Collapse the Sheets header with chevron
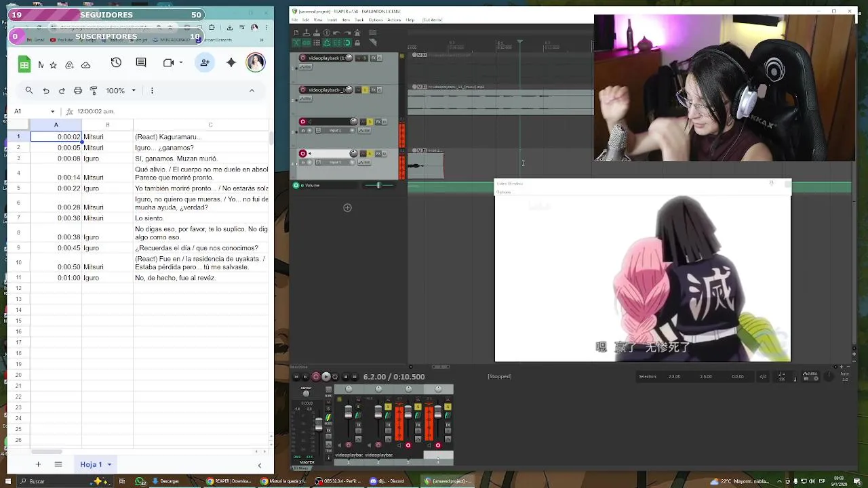Image resolution: width=868 pixels, height=488 pixels. pos(252,90)
